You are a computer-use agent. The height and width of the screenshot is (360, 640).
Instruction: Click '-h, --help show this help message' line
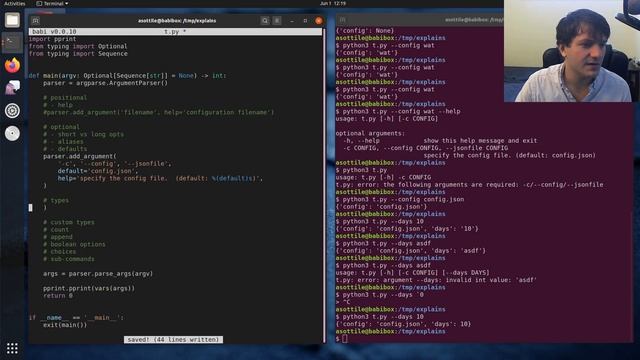click(440, 141)
